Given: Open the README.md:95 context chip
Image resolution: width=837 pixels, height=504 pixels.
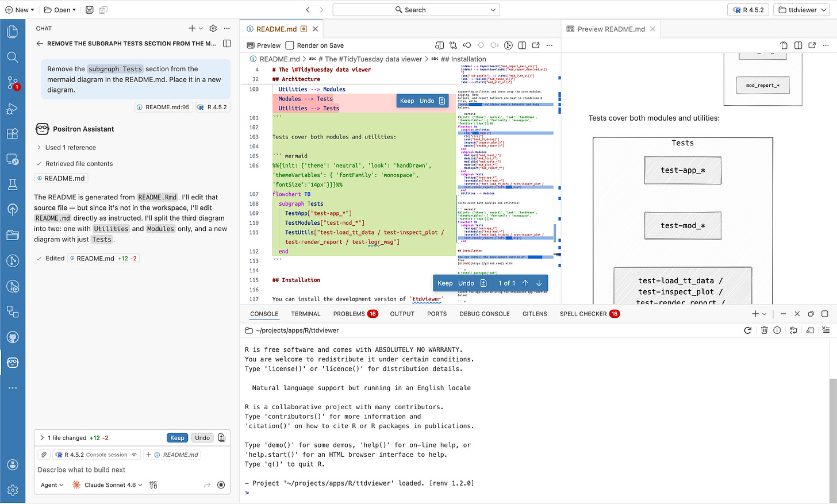Looking at the screenshot, I should pos(163,107).
